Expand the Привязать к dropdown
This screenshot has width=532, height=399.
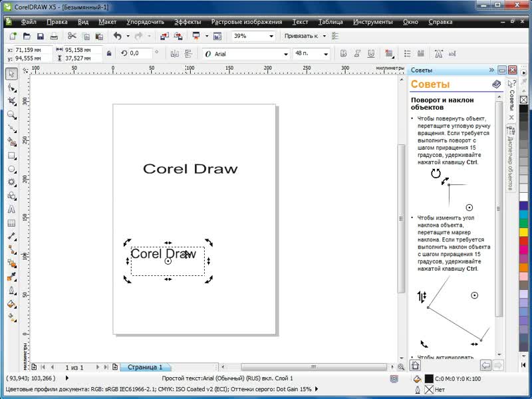[324, 36]
